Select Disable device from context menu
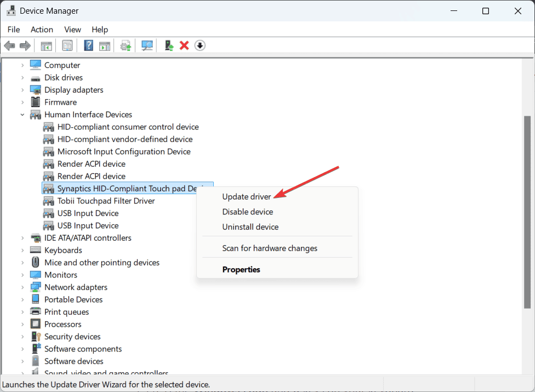The height and width of the screenshot is (392, 535). 247,212
